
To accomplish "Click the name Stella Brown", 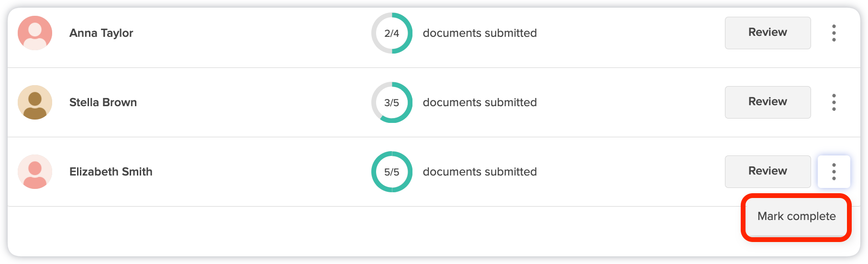I will tap(103, 102).
